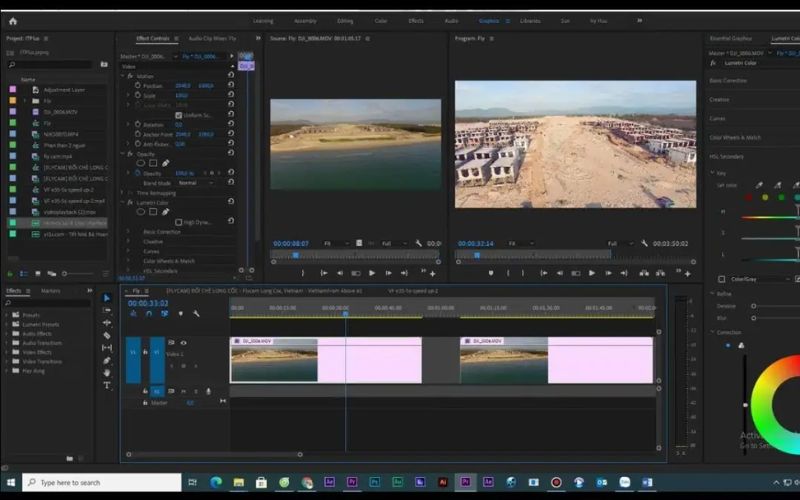Open the Markers panel tab
This screenshot has height=500, width=800.
coord(51,291)
